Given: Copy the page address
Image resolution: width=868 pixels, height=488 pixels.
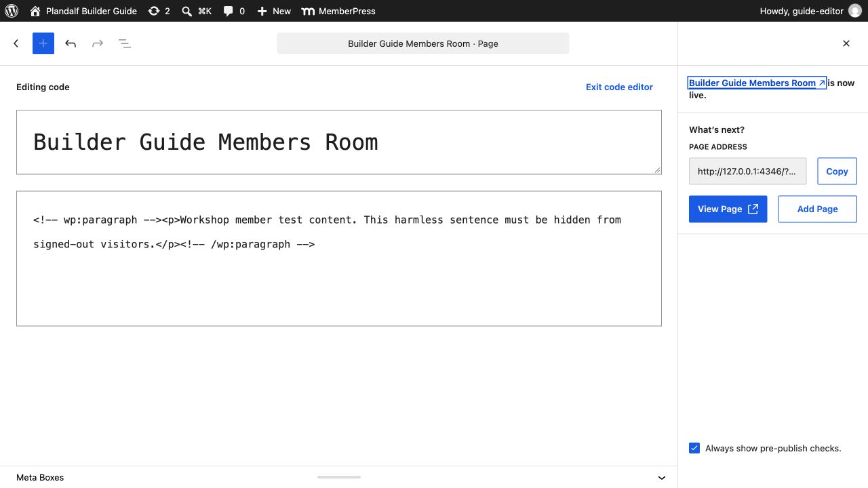Looking at the screenshot, I should point(837,171).
